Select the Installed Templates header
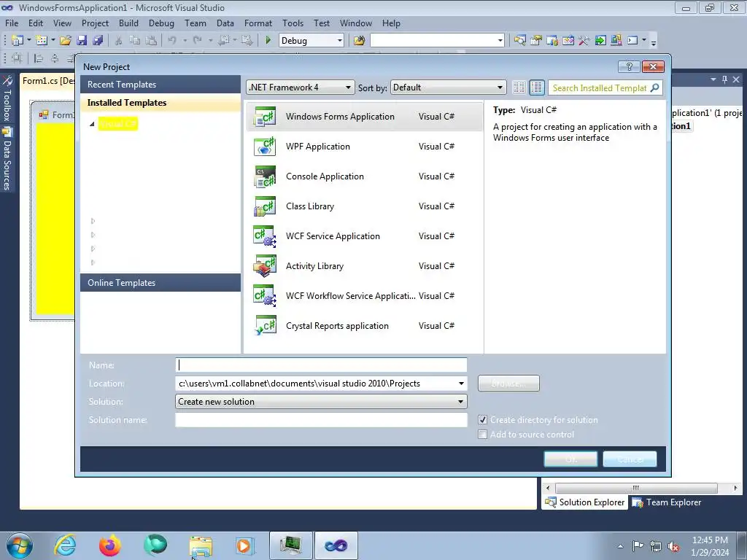Image resolution: width=747 pixels, height=560 pixels. pyautogui.click(x=160, y=103)
